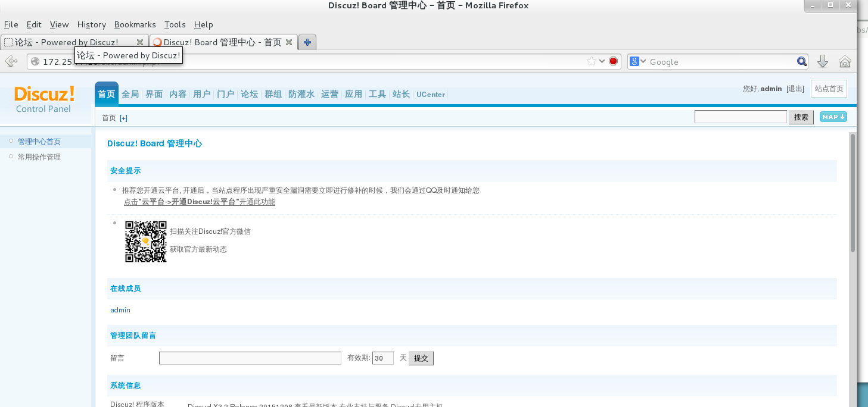Viewport: 868px width, 407px height.
Task: Open the Edit menu
Action: coord(34,24)
